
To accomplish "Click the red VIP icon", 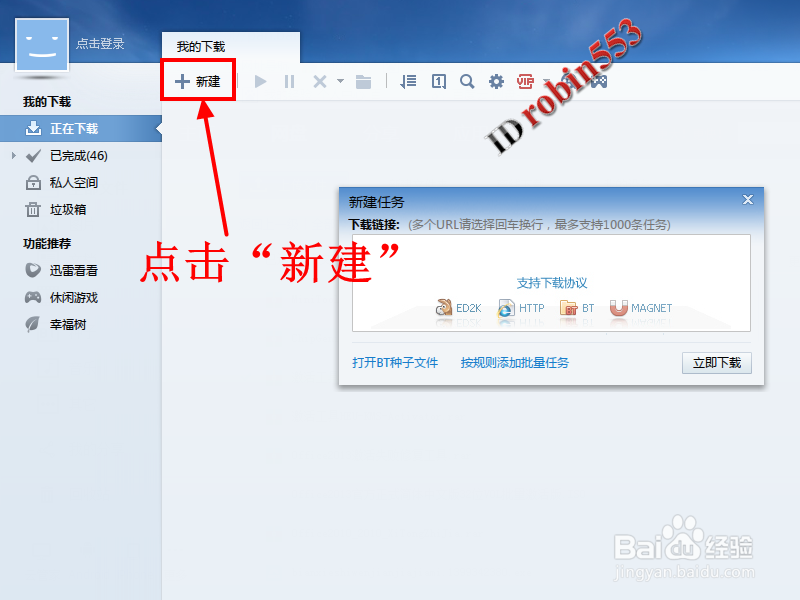I will point(525,82).
